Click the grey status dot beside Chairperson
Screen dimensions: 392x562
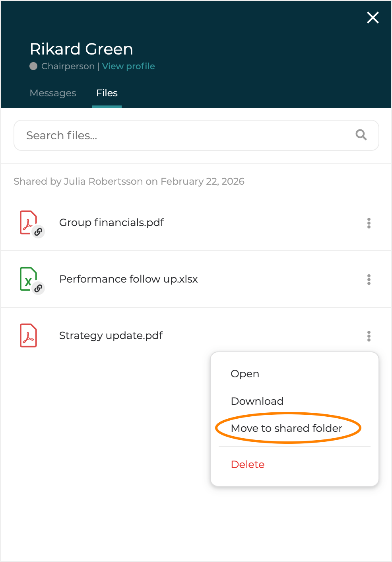33,66
